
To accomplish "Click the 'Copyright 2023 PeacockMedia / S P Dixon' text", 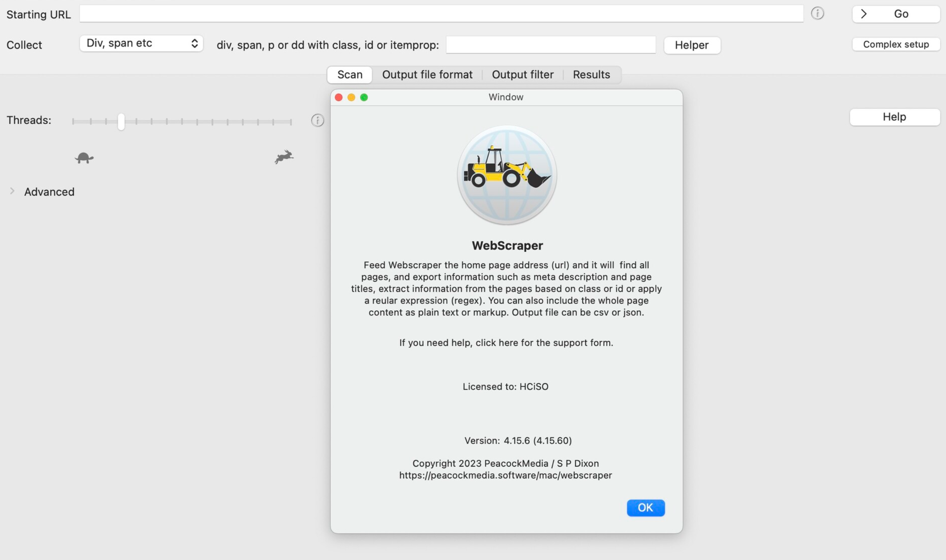I will pyautogui.click(x=505, y=463).
